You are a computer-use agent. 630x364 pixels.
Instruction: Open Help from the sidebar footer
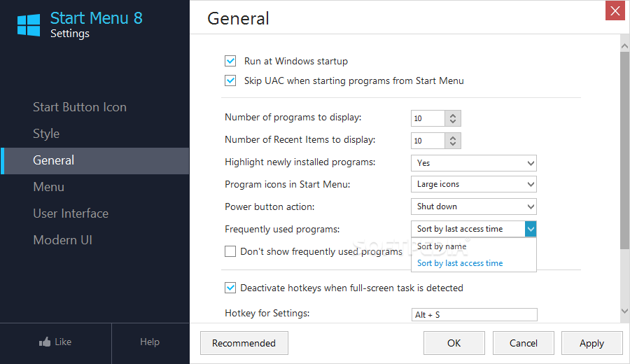150,342
